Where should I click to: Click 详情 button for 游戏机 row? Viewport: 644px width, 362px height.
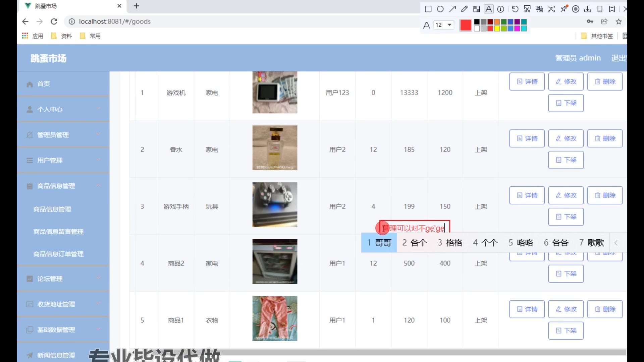click(x=527, y=81)
